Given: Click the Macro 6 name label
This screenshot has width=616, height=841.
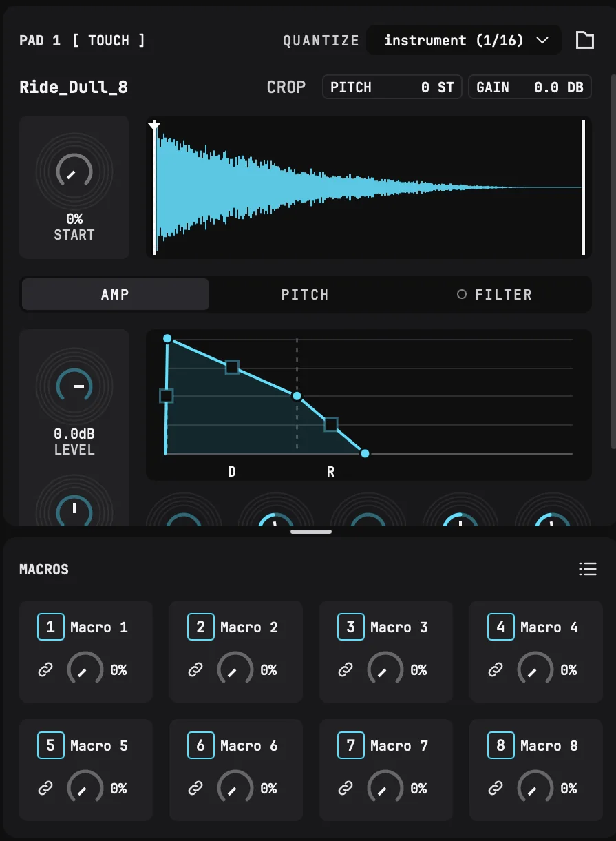Looking at the screenshot, I should pyautogui.click(x=249, y=745).
